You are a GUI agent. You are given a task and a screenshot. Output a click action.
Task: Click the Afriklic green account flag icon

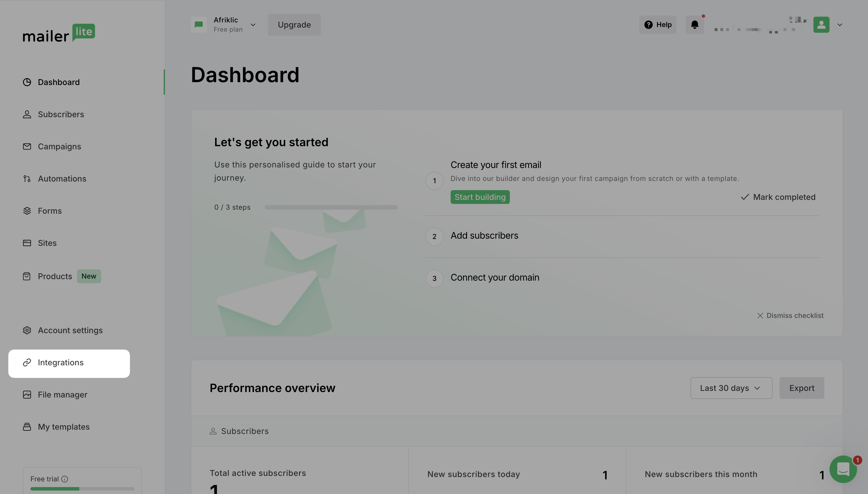point(199,25)
